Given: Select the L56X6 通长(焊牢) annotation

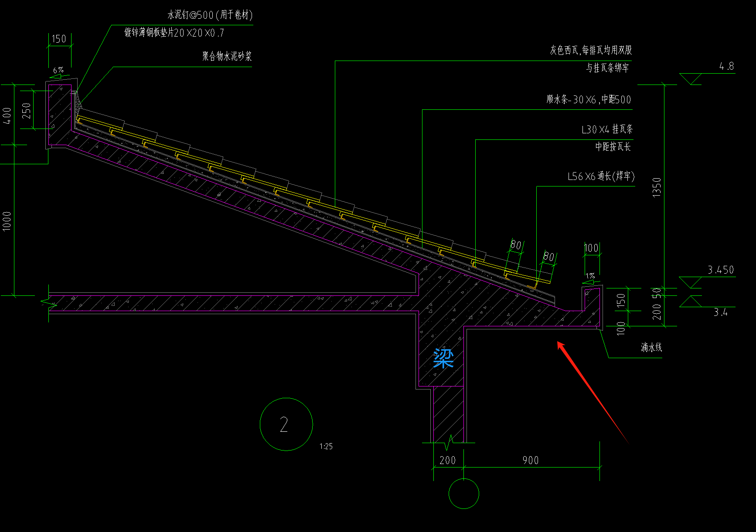Looking at the screenshot, I should point(601,176).
